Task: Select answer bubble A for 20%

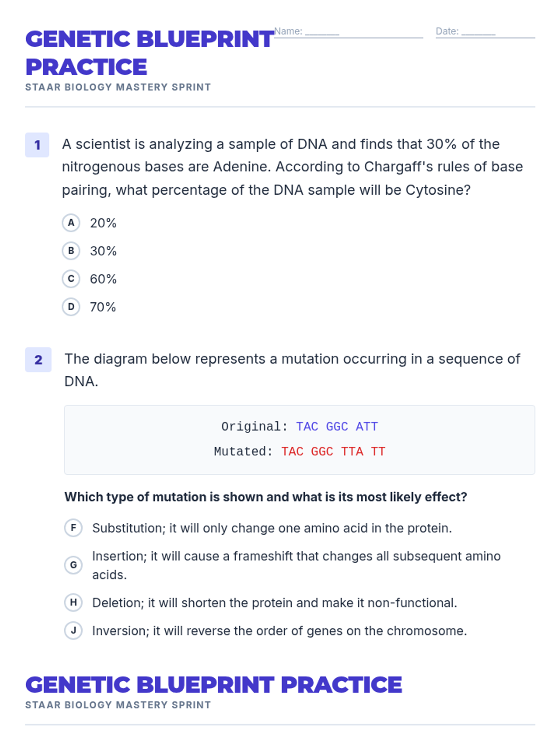Action: pos(71,223)
